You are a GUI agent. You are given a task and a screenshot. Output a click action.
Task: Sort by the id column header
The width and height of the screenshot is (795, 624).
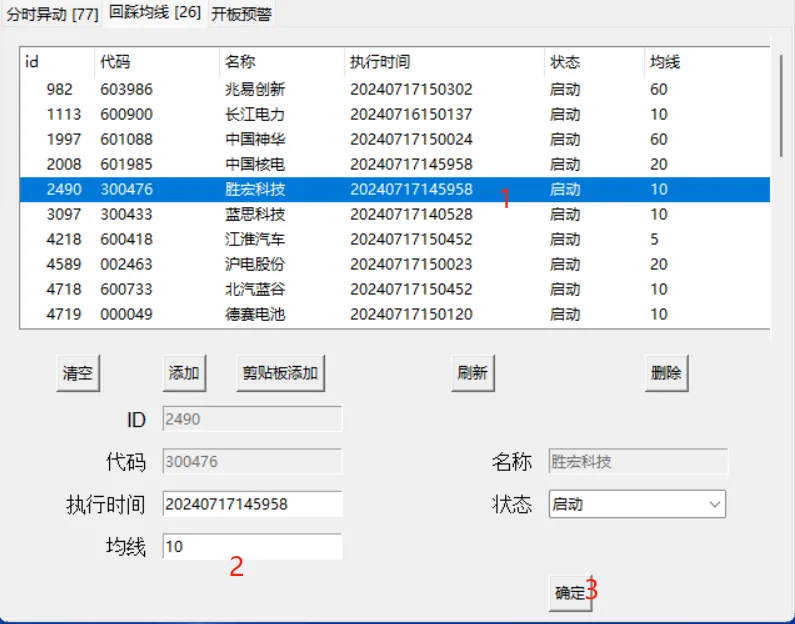(57, 62)
